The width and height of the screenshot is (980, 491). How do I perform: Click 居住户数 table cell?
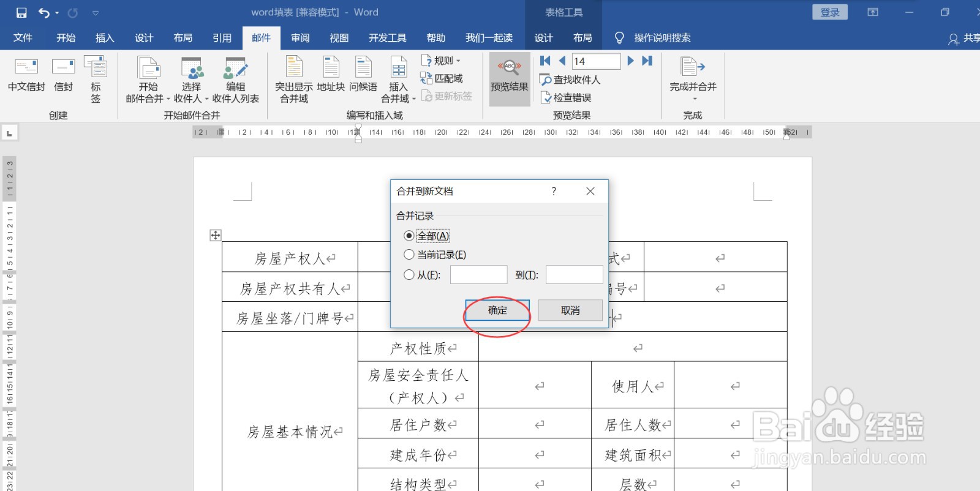coord(418,424)
